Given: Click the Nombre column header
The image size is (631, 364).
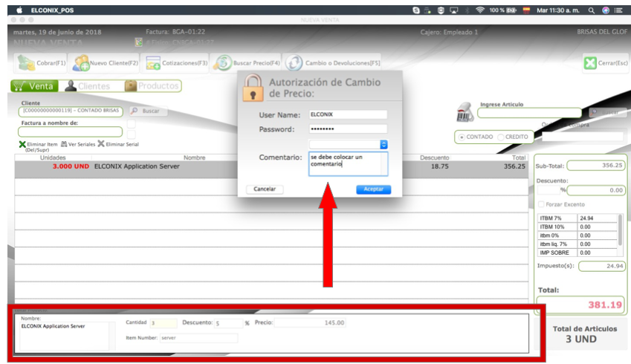Looking at the screenshot, I should [x=195, y=157].
